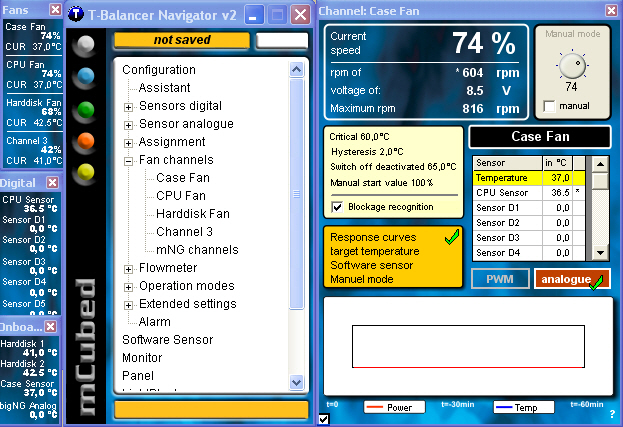Screen dimensions: 623x427
Task: Select Sensor D4 table row
Action: coord(529,253)
